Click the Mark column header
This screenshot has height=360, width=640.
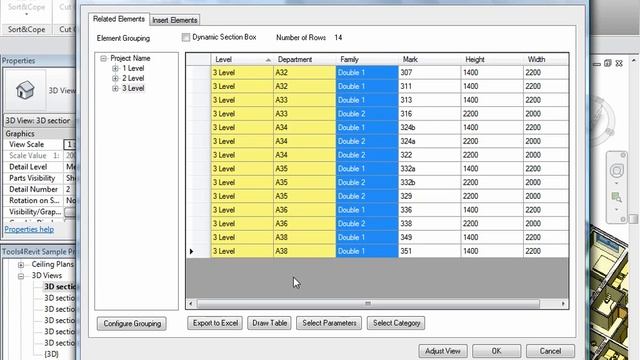coord(429,60)
